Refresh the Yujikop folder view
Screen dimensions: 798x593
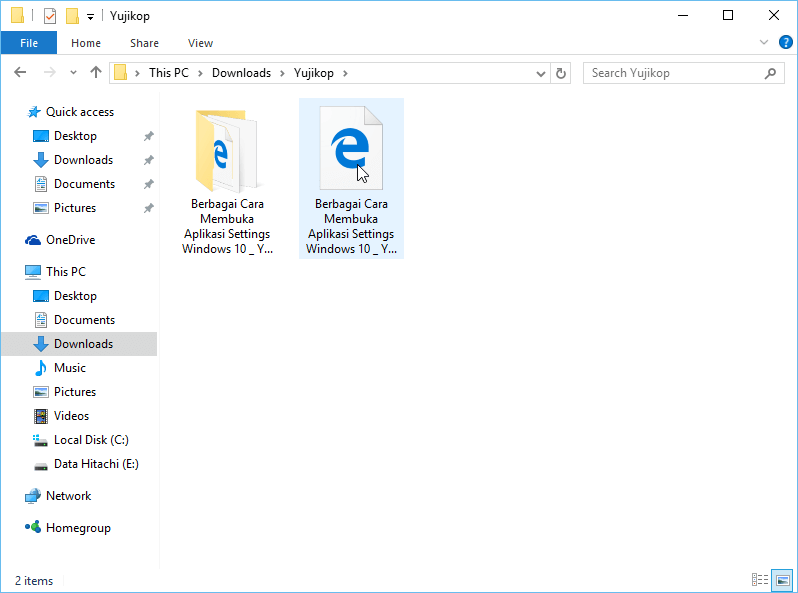[560, 74]
